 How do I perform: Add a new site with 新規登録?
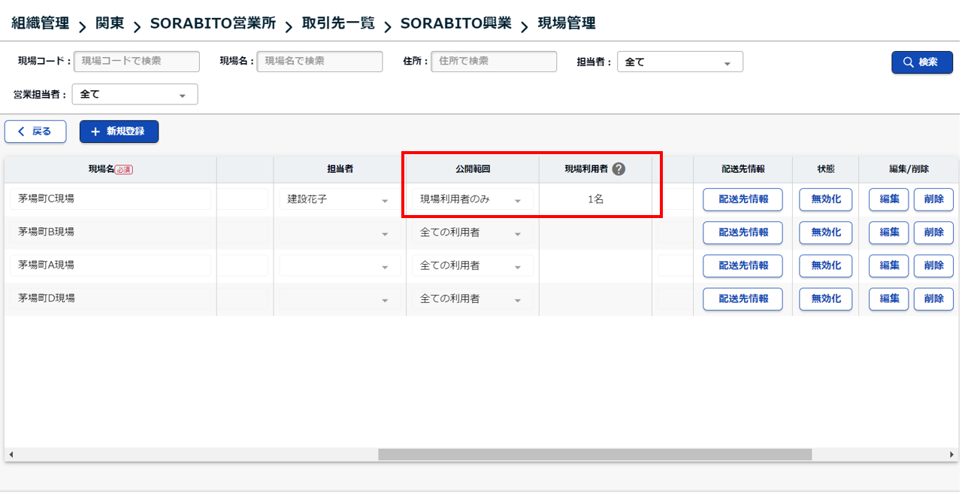[x=119, y=132]
